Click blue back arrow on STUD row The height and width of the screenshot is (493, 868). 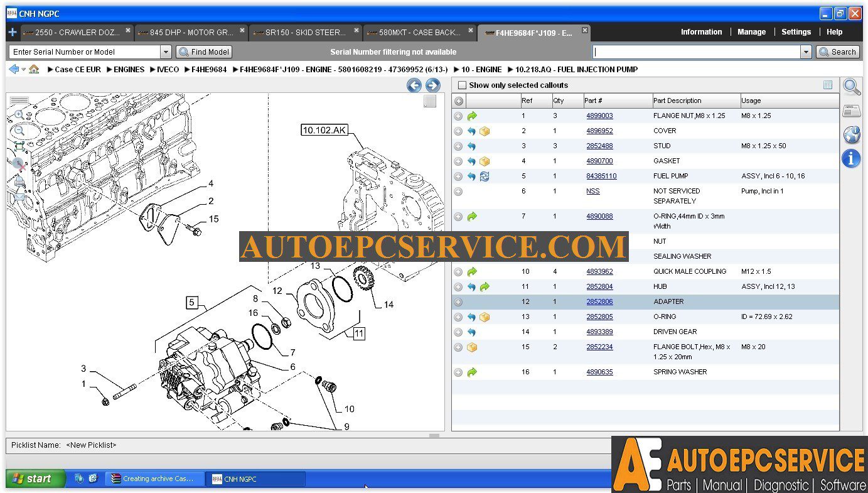click(x=471, y=146)
